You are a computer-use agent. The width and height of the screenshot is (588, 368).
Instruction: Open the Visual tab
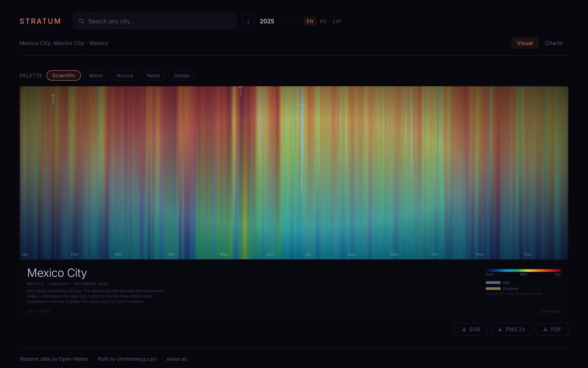click(525, 43)
